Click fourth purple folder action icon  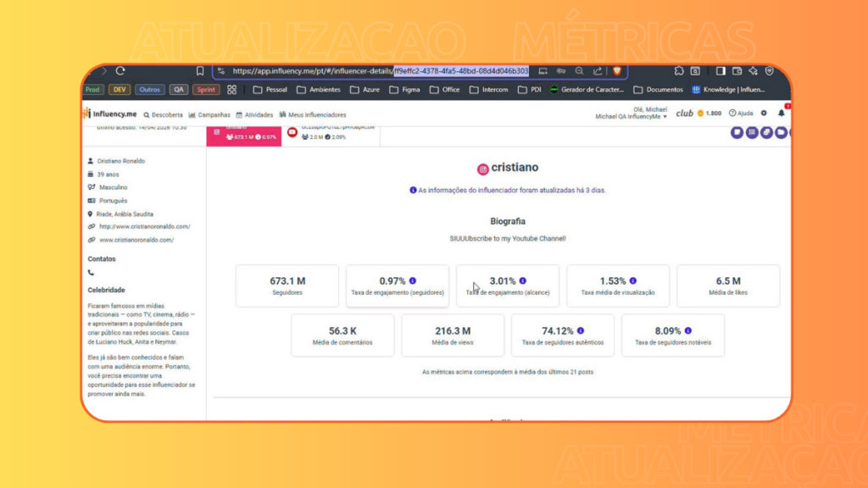point(781,132)
